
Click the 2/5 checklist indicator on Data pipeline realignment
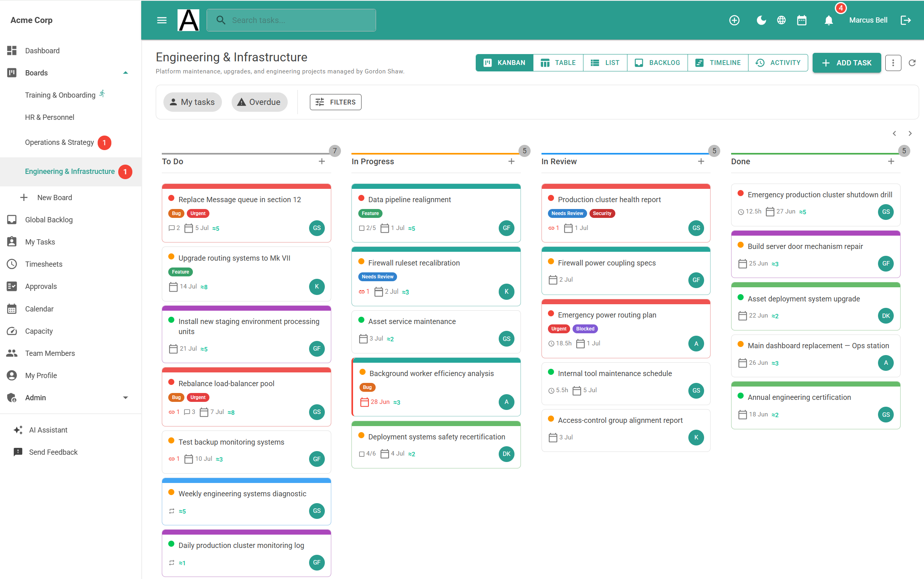pos(367,228)
